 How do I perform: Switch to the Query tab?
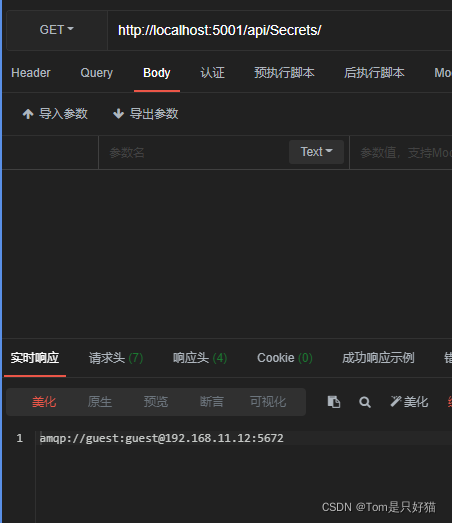click(97, 73)
